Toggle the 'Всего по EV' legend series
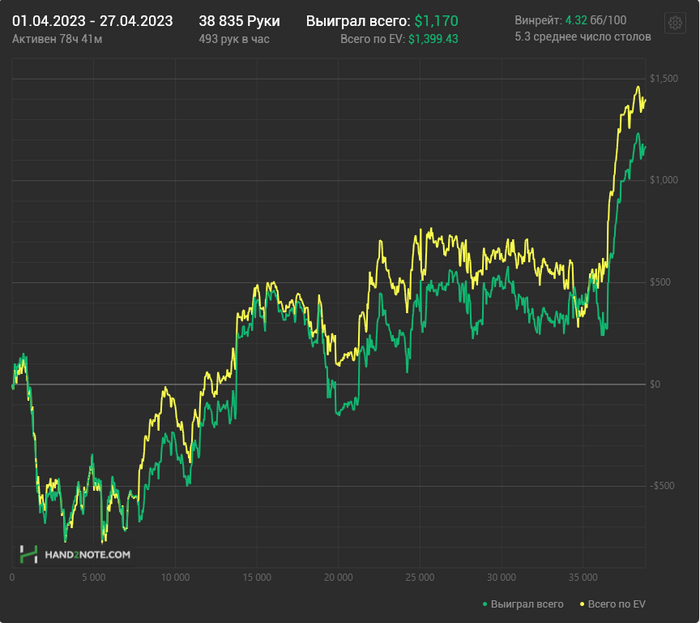This screenshot has width=700, height=623. 616,604
